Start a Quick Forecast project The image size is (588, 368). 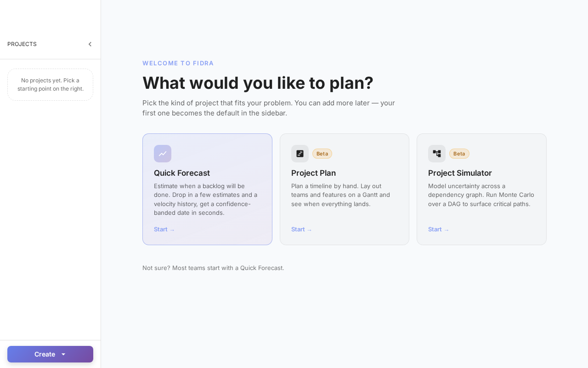[x=164, y=229]
